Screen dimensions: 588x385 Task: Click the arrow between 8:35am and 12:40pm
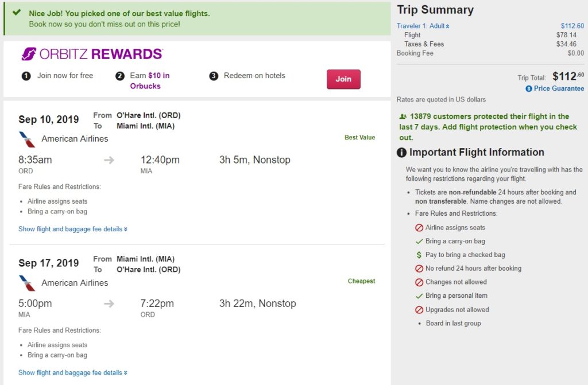pos(109,160)
